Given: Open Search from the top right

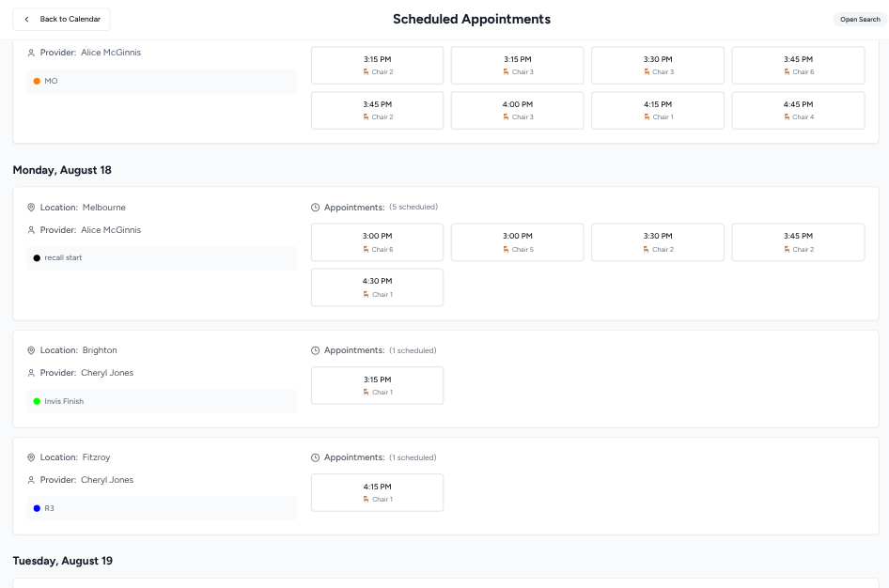Looking at the screenshot, I should pos(859,19).
